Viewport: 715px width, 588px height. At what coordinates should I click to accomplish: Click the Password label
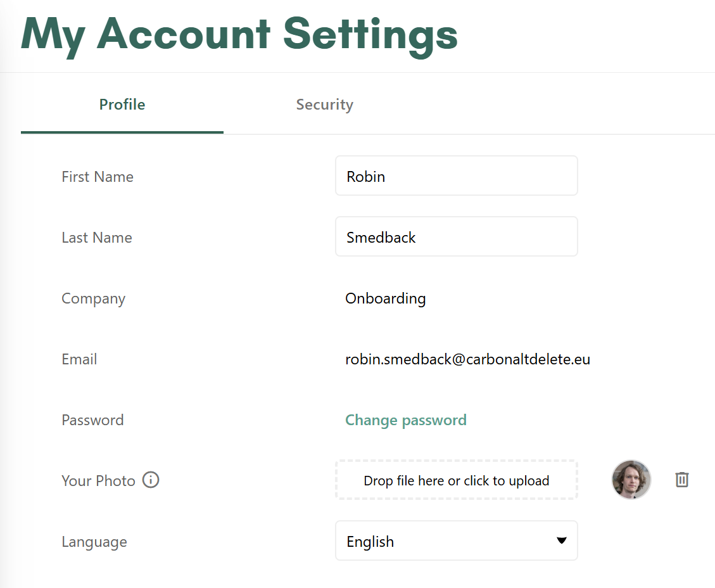click(x=92, y=420)
